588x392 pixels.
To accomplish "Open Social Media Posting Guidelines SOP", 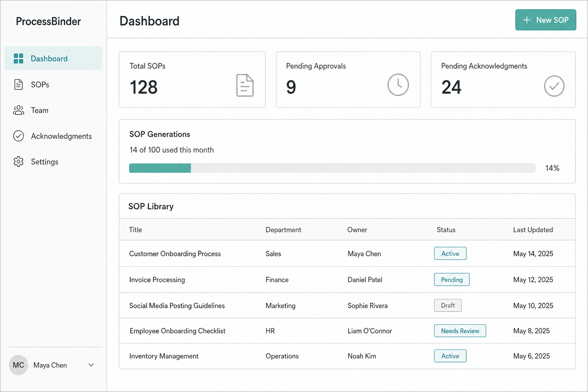I will [177, 305].
